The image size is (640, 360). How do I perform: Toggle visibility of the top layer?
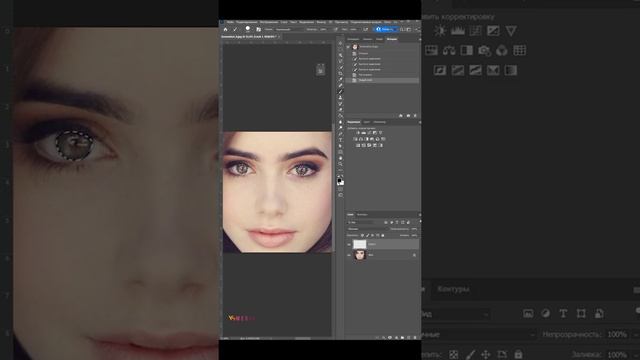tap(349, 244)
